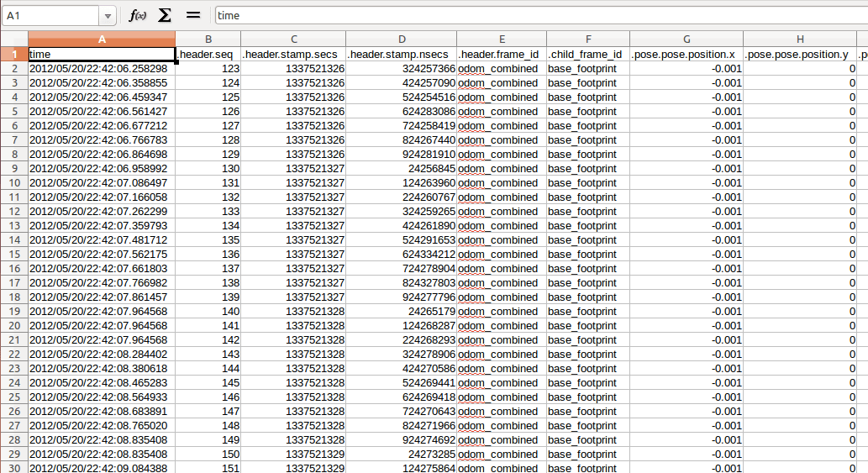Click nsecs cell 24265179
Image resolution: width=868 pixels, height=473 pixels.
(x=402, y=311)
